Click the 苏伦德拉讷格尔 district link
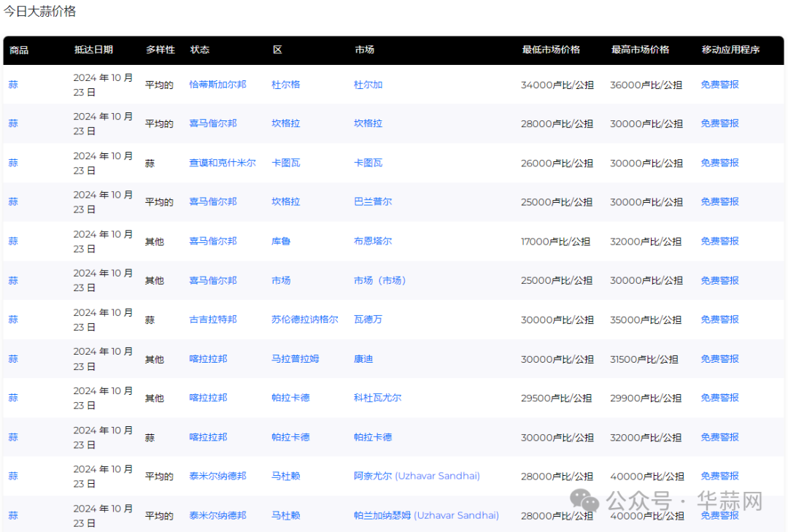The height and width of the screenshot is (532, 788). tap(304, 320)
